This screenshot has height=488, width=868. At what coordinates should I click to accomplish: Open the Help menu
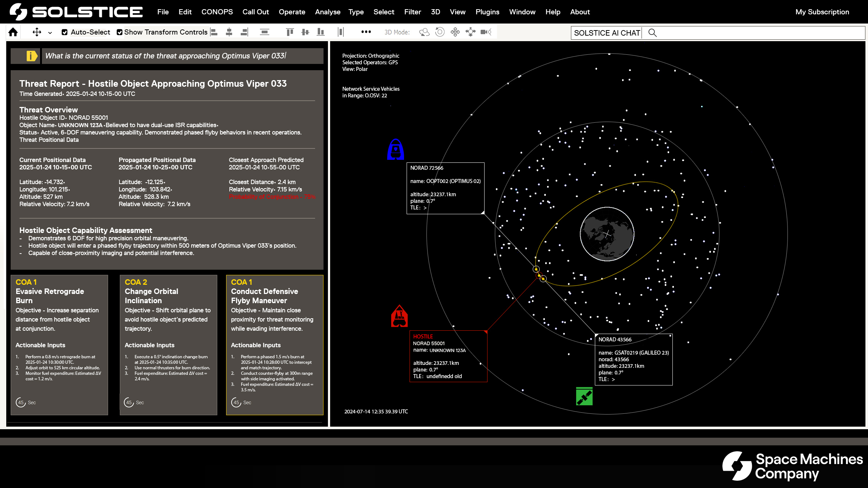553,12
